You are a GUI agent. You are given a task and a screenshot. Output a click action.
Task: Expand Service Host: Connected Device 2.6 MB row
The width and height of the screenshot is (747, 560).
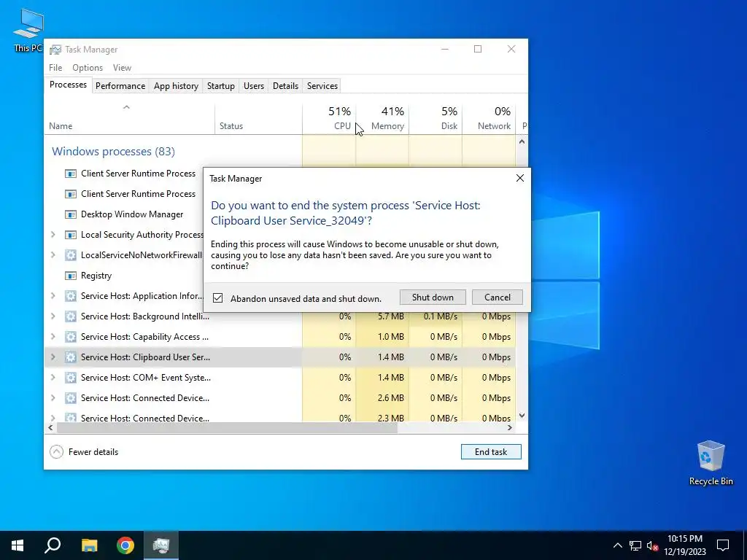53,398
